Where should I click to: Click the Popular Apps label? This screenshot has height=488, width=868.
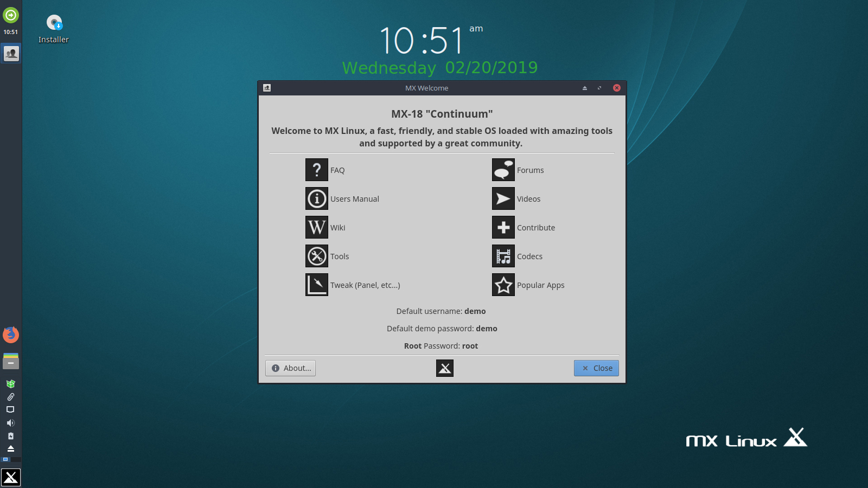pos(541,285)
